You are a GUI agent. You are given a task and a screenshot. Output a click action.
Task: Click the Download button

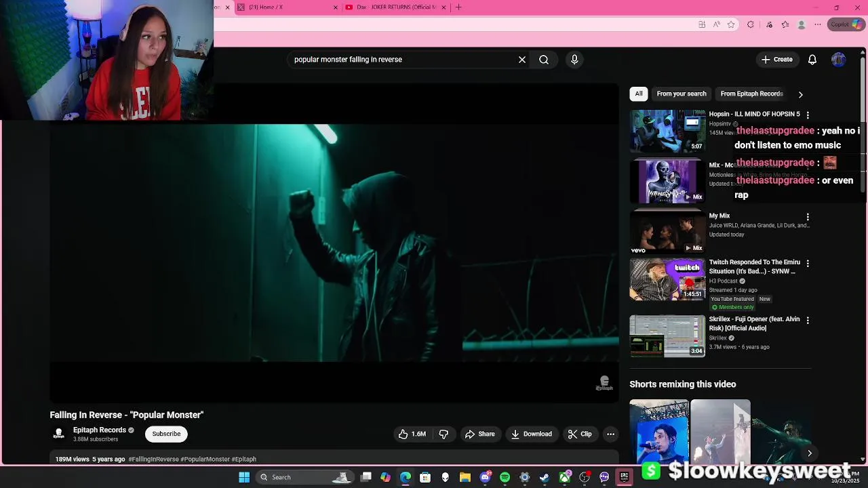pos(532,434)
